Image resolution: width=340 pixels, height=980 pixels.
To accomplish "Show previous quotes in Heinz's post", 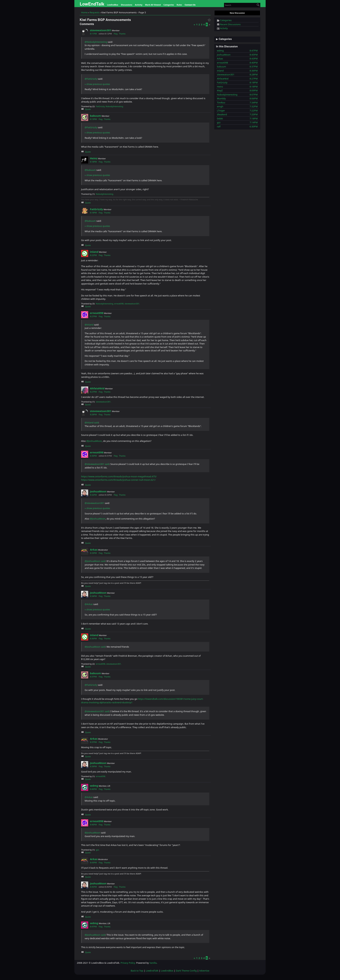I will pyautogui.click(x=97, y=175).
